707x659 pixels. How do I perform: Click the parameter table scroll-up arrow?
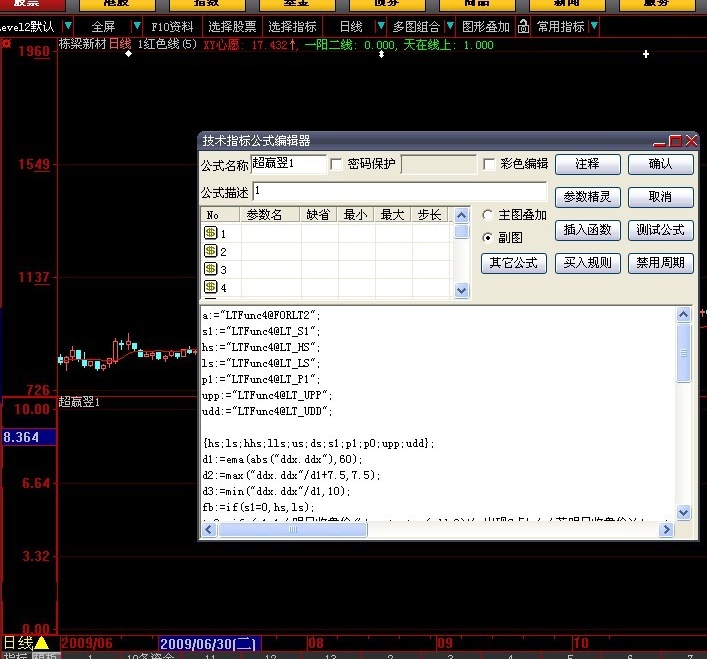pyautogui.click(x=461, y=215)
